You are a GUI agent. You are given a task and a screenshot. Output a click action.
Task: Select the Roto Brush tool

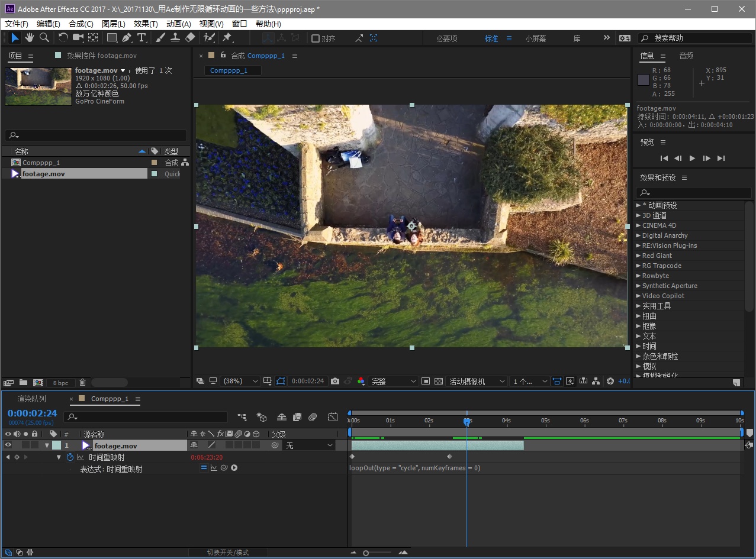tap(209, 38)
